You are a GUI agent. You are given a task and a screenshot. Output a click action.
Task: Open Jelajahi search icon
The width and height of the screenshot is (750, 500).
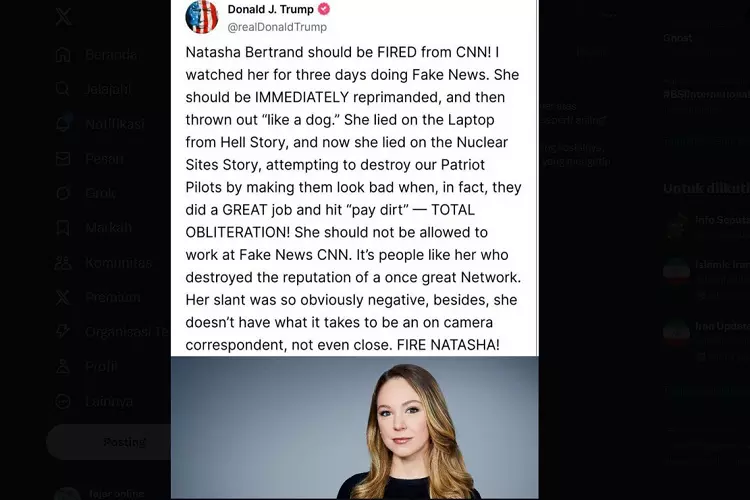click(x=63, y=89)
